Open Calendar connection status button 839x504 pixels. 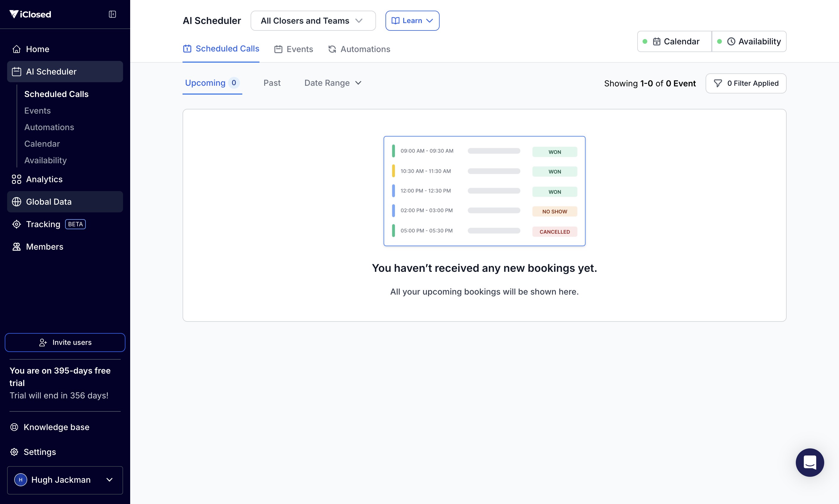(x=674, y=41)
